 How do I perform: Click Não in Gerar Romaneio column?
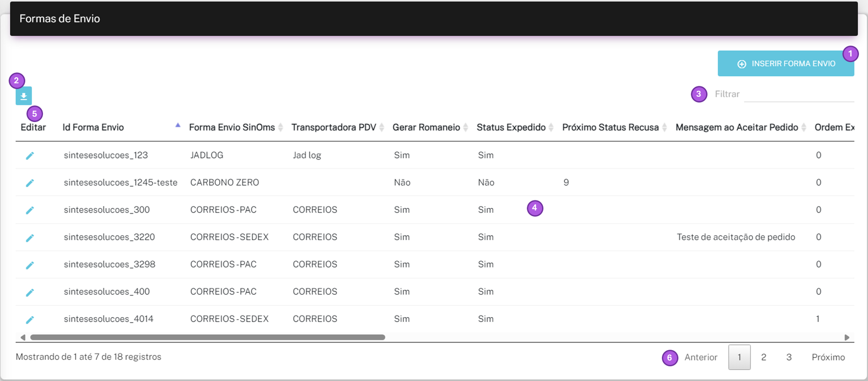pyautogui.click(x=402, y=182)
